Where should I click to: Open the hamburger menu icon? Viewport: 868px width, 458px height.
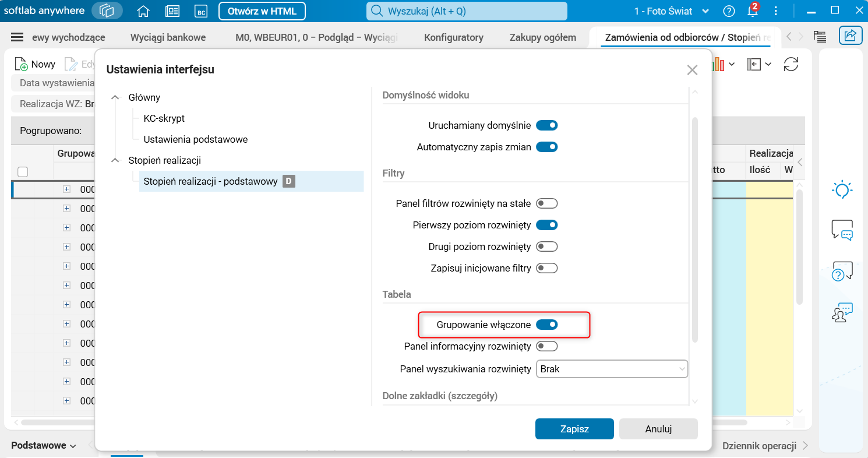tap(17, 37)
